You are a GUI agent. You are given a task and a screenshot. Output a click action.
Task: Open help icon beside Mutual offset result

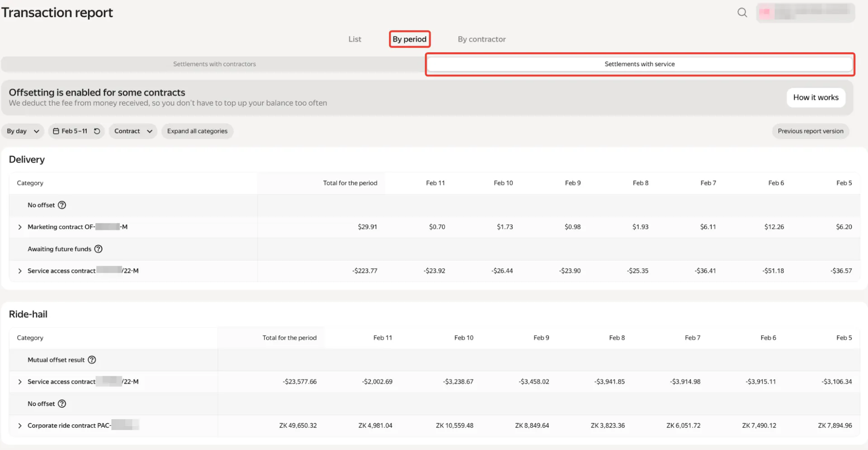(x=92, y=360)
